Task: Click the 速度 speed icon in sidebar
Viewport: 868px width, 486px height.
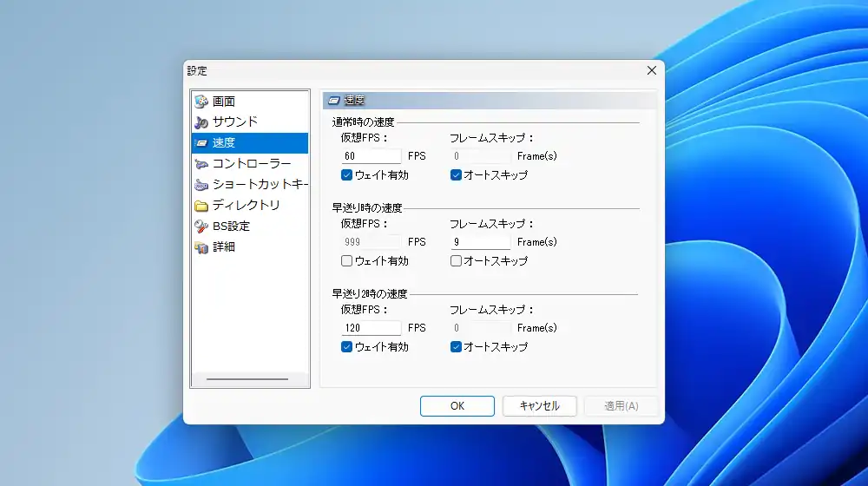Action: 201,143
